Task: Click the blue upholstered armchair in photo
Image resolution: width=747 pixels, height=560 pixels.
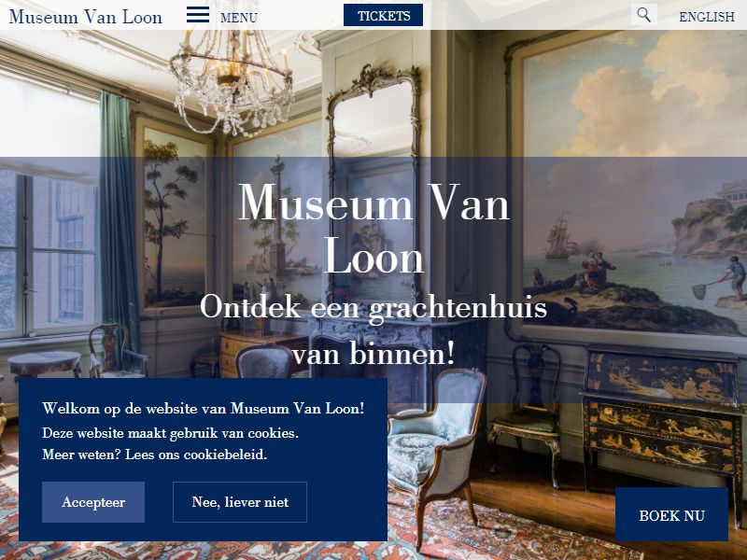Action: click(434, 448)
